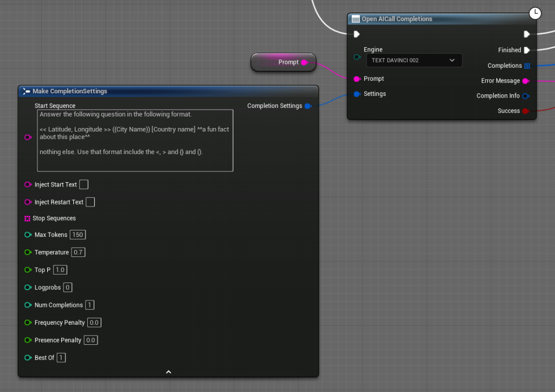Screen dimensions: 555x392
Task: Toggle the Inject Start Text checkbox
Action: [x=83, y=184]
